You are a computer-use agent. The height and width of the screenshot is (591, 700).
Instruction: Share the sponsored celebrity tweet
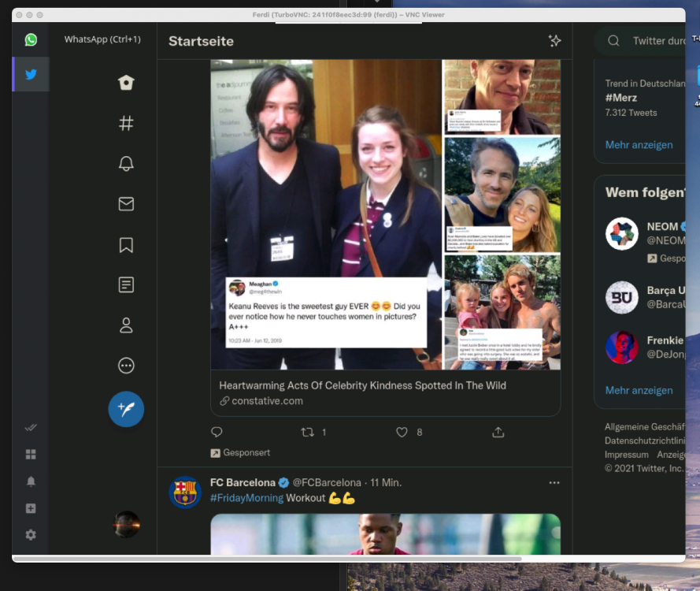[498, 432]
